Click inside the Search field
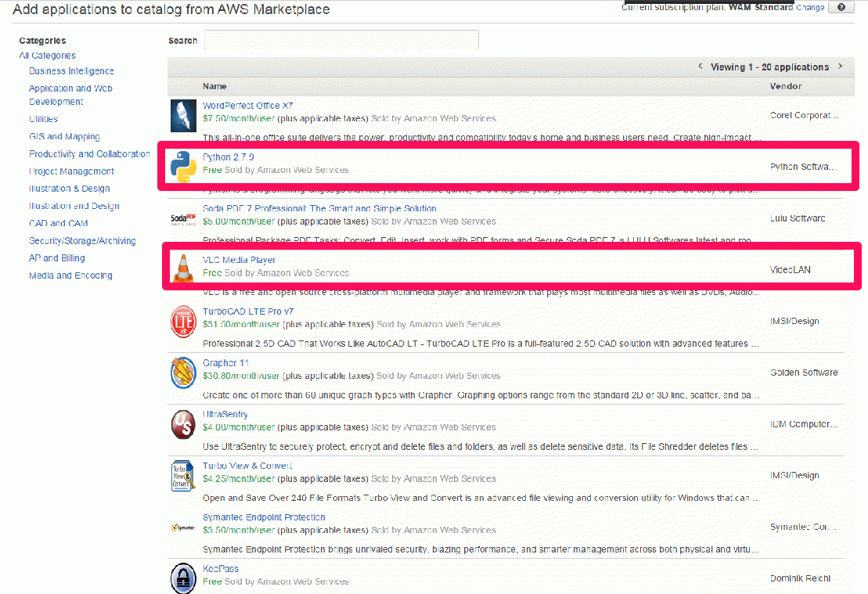Viewport: 868px width, 594px height. click(x=341, y=40)
